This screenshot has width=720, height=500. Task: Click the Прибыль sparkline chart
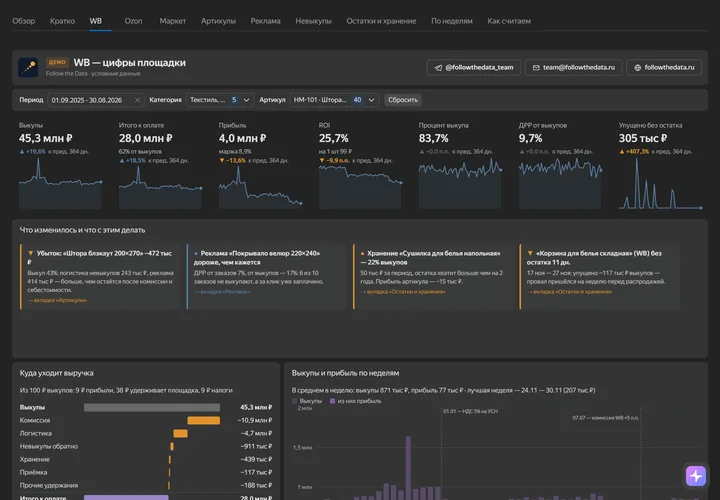click(x=260, y=187)
